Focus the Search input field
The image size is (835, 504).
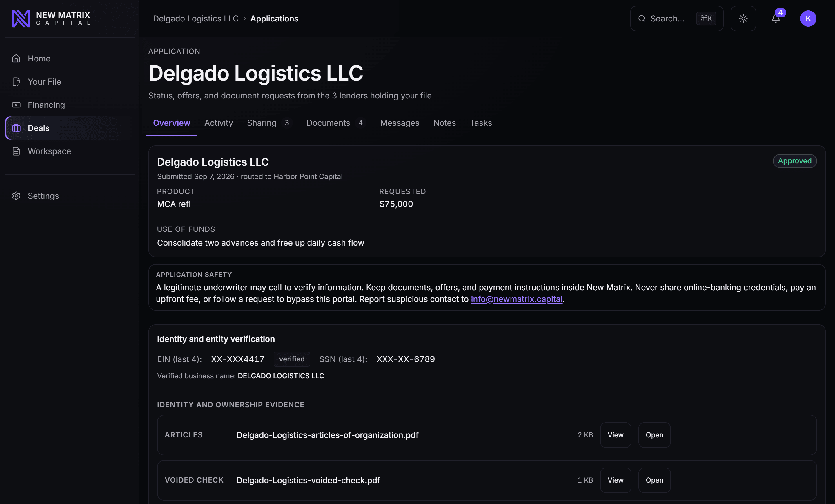(677, 18)
